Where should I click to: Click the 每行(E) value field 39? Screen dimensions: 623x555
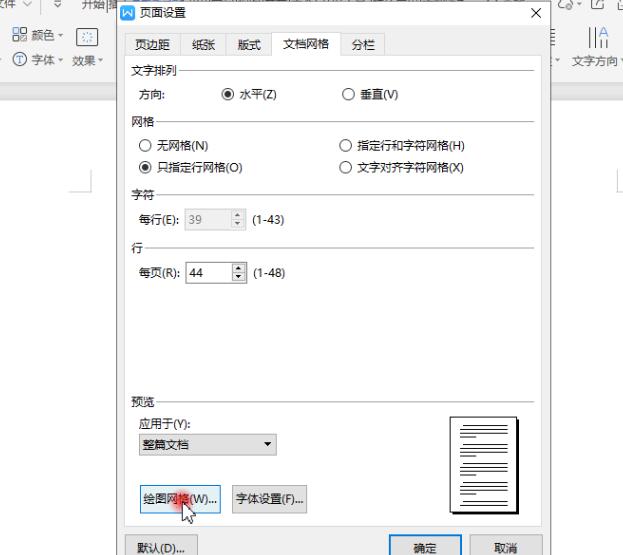click(x=208, y=220)
